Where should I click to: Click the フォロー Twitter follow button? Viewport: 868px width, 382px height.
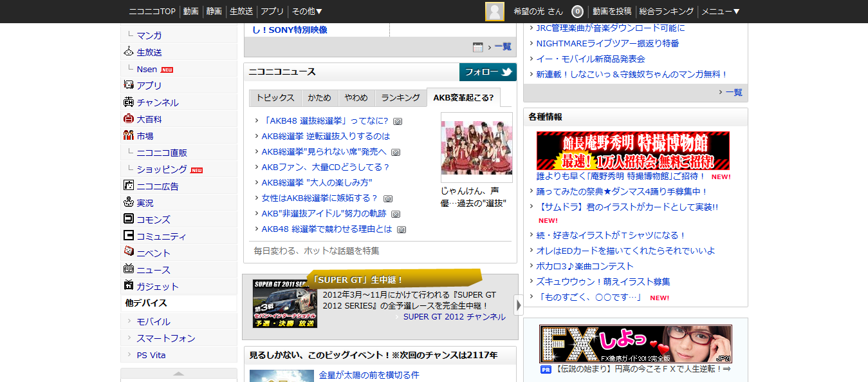point(488,72)
